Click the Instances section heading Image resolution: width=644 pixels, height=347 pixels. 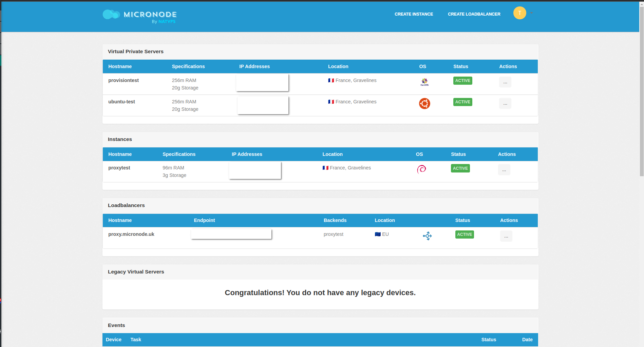(x=120, y=139)
